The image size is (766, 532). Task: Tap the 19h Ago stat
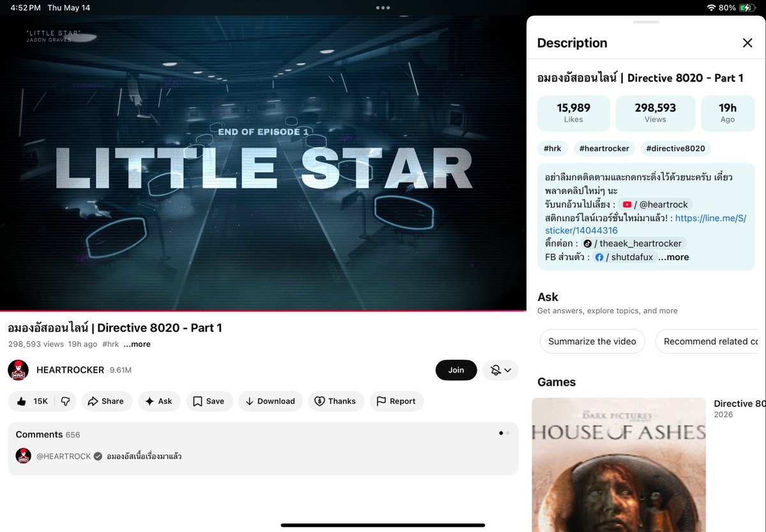click(x=728, y=114)
